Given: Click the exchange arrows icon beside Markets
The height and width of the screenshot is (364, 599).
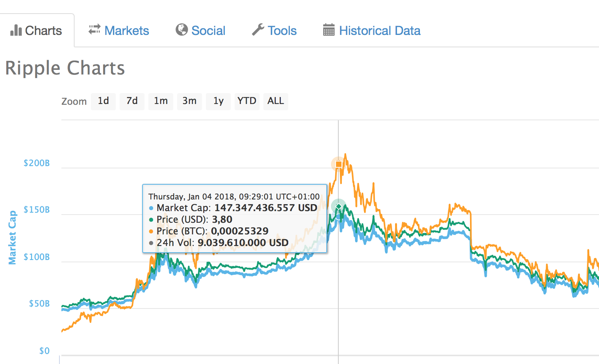Looking at the screenshot, I should 94,30.
